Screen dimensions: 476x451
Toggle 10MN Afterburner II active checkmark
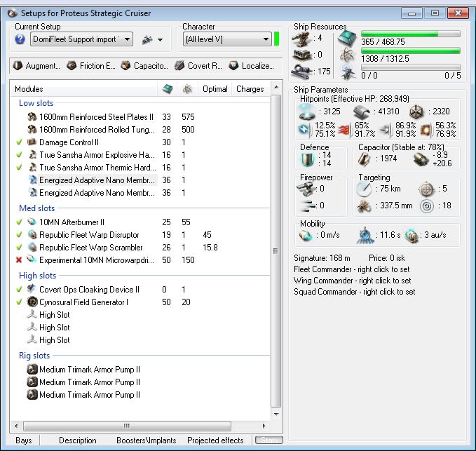[x=19, y=222]
